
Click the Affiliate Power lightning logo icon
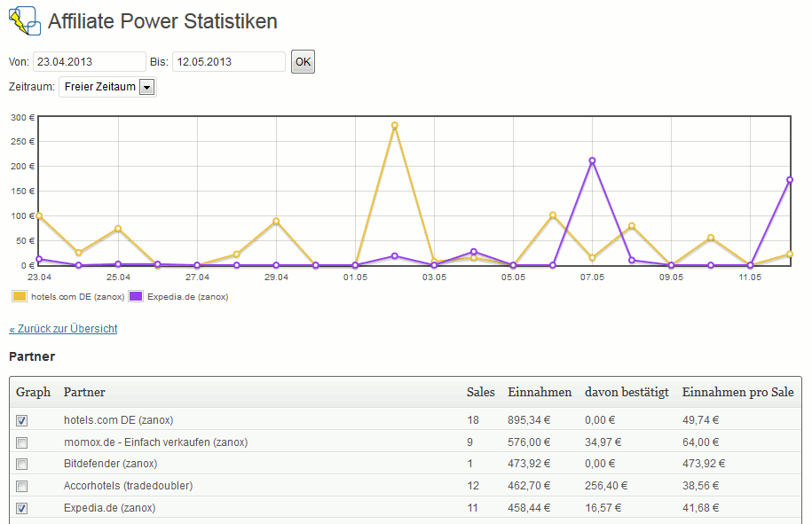point(25,20)
